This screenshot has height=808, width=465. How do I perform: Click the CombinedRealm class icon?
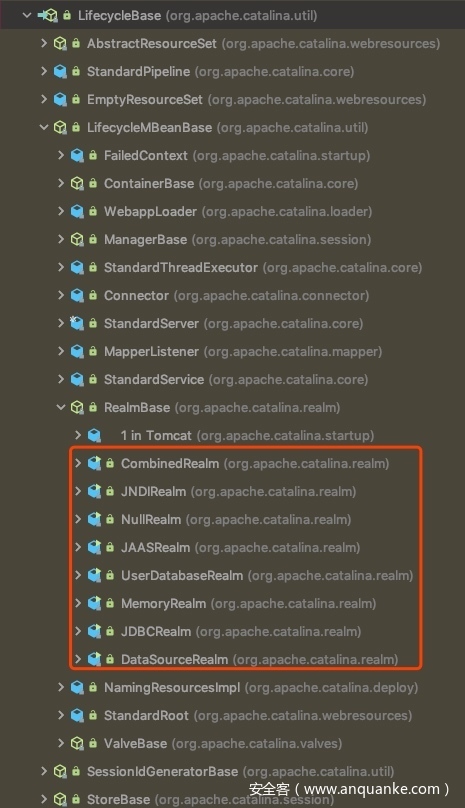(x=94, y=463)
